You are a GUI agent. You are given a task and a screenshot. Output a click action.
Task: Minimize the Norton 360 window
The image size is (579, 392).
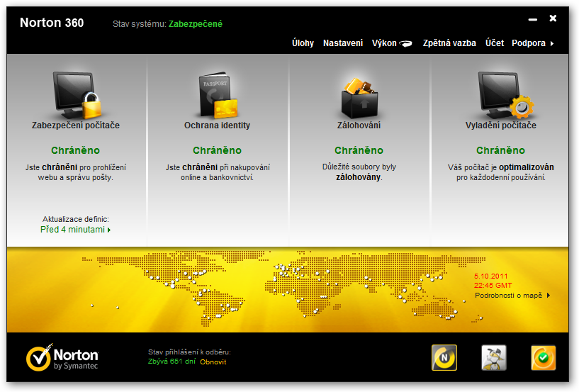click(x=532, y=19)
